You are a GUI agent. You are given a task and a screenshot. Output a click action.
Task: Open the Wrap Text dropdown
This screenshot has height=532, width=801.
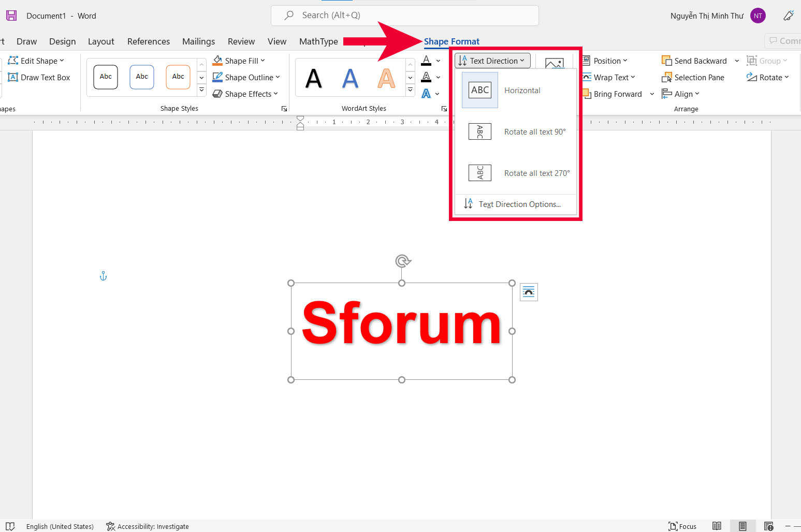[x=609, y=77]
